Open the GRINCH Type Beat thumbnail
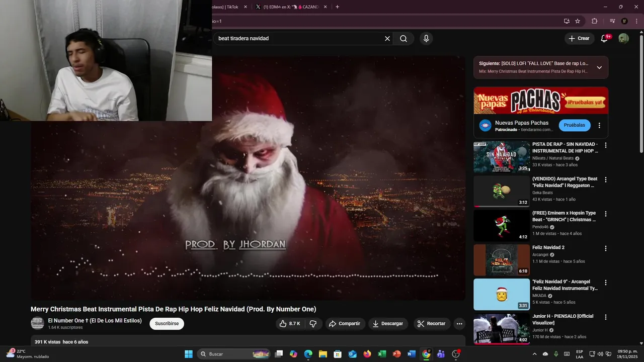 pos(502,226)
